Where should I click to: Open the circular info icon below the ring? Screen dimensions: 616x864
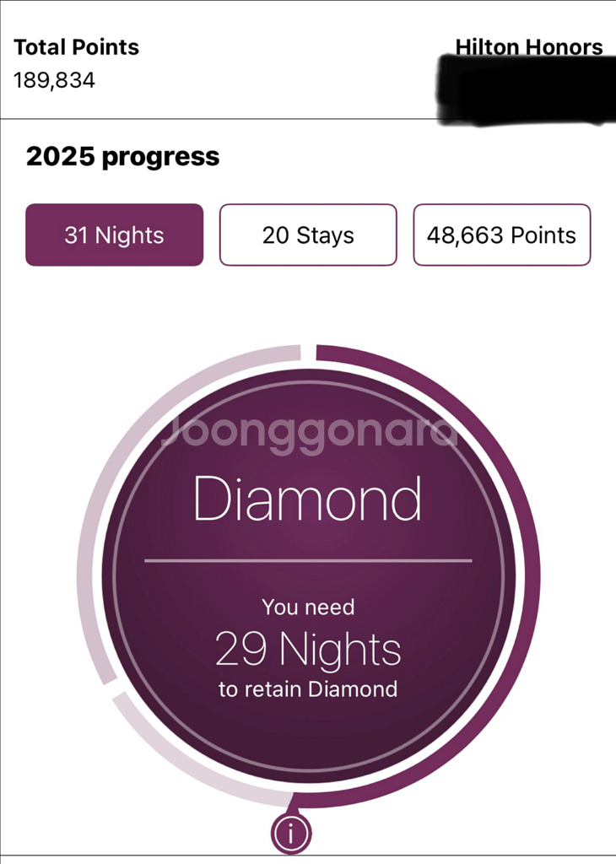[291, 833]
